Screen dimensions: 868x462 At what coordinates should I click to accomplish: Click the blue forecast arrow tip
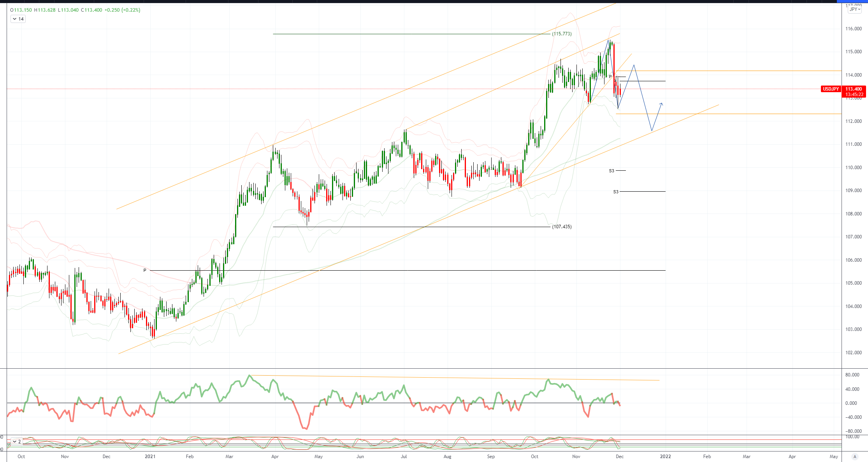[661, 103]
